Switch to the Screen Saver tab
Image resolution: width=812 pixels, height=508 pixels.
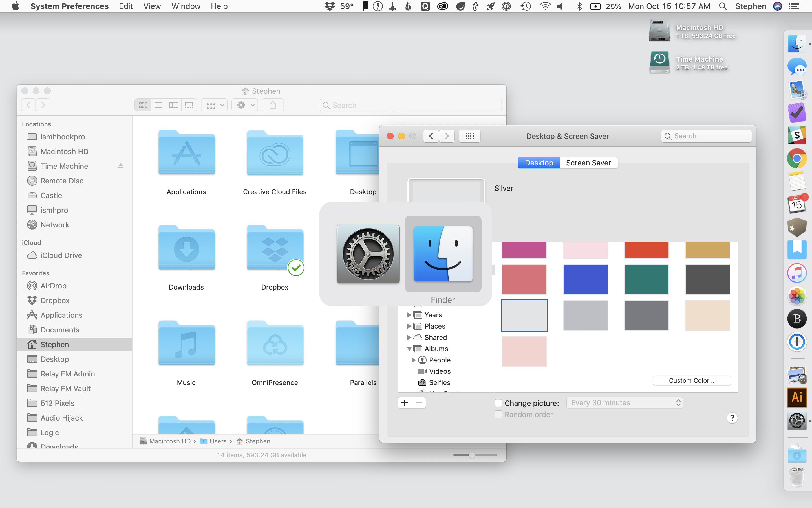pyautogui.click(x=588, y=163)
